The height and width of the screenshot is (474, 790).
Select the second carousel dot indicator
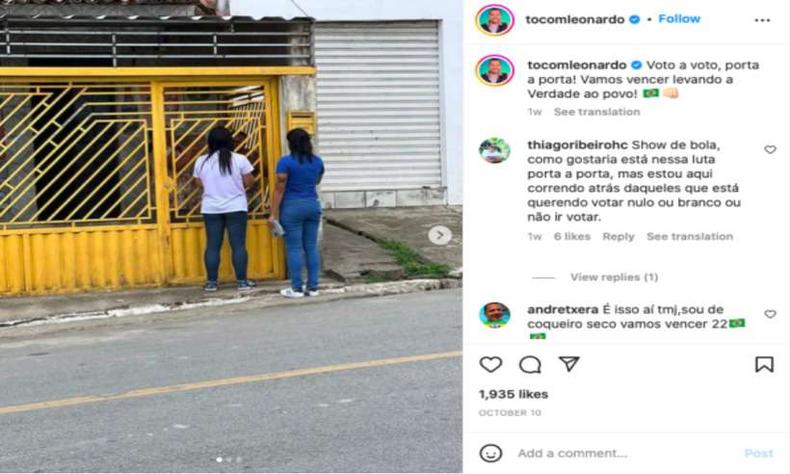229,459
